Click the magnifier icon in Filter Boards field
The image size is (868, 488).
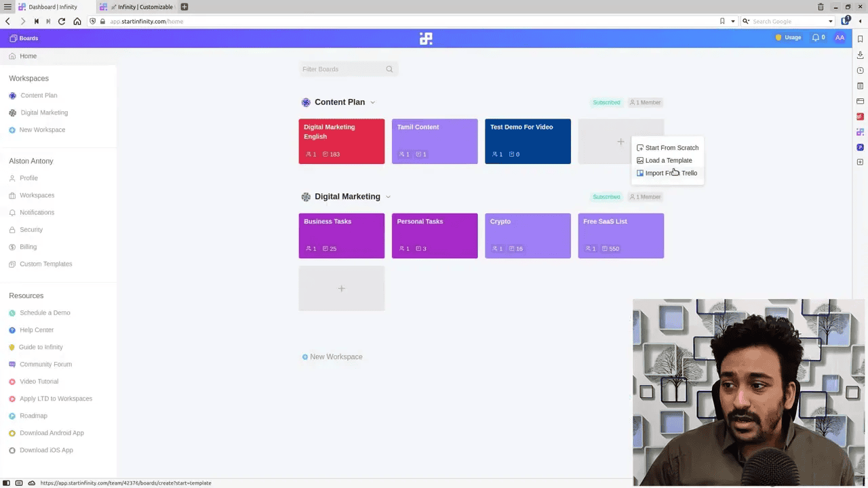[389, 69]
